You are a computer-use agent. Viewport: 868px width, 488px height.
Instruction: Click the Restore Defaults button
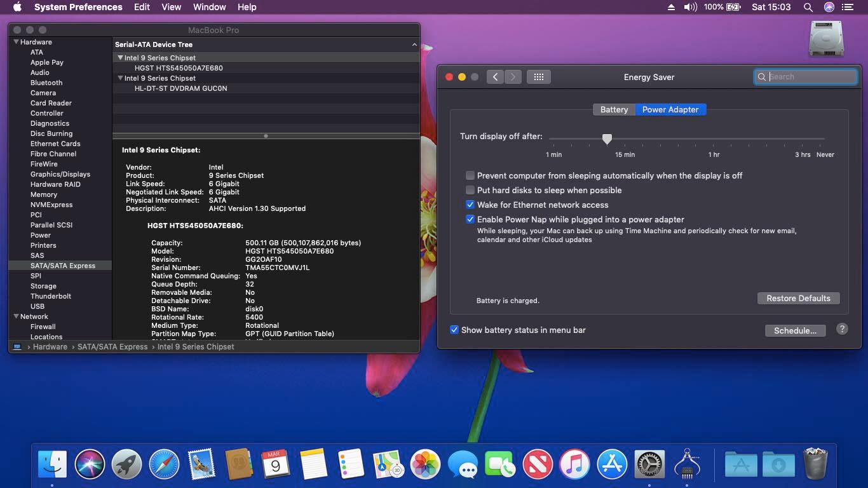pyautogui.click(x=798, y=298)
